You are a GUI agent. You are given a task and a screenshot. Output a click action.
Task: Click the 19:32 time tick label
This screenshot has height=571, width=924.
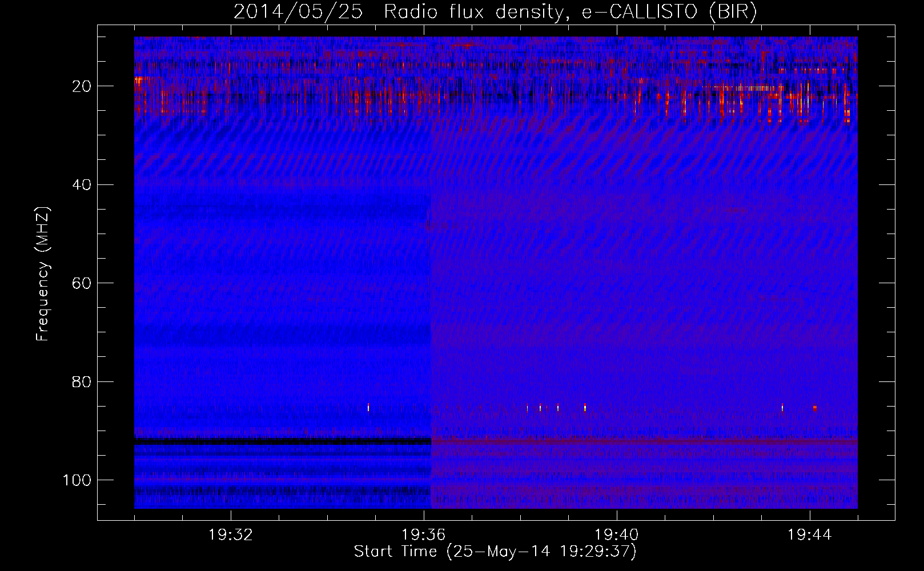coord(231,535)
